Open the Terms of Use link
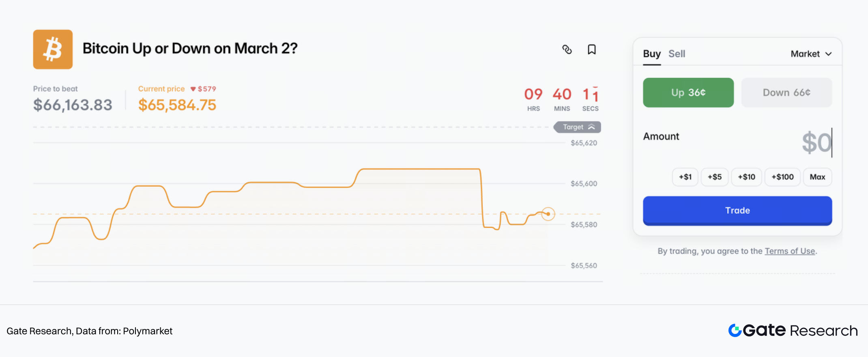868x357 pixels. coord(790,251)
